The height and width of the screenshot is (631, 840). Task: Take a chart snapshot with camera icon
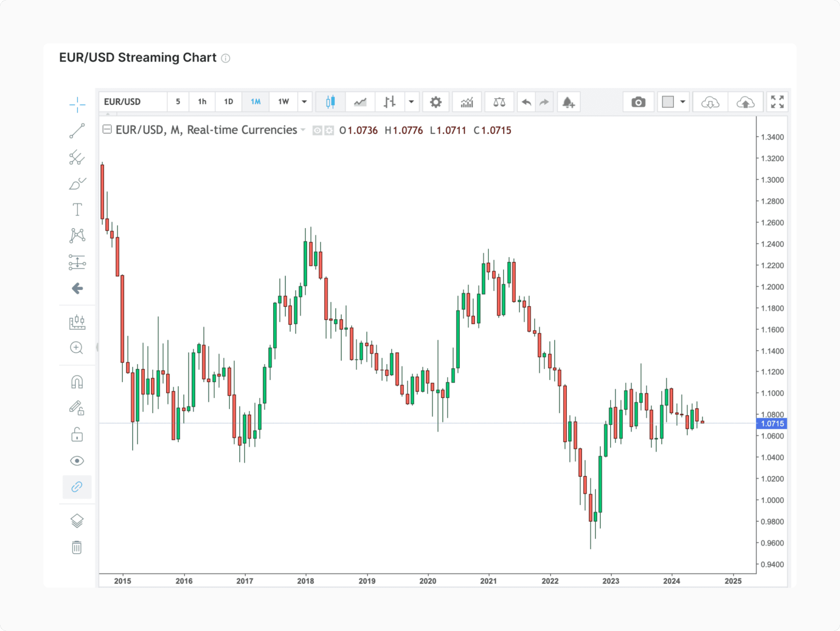[638, 102]
